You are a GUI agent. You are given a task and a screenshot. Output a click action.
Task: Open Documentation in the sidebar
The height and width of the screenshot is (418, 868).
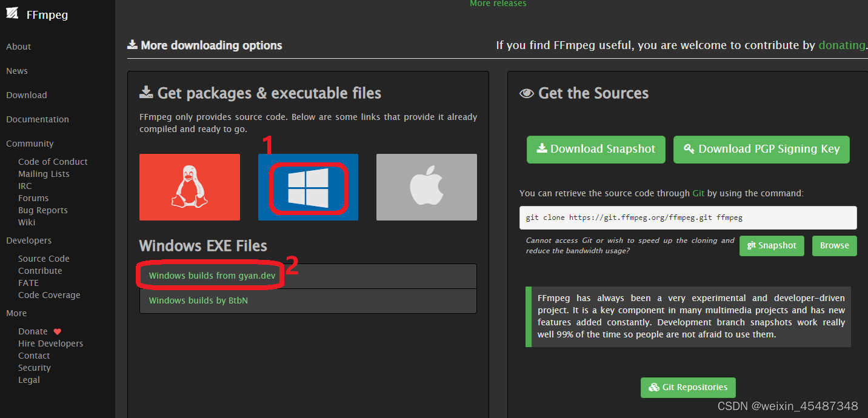(38, 119)
